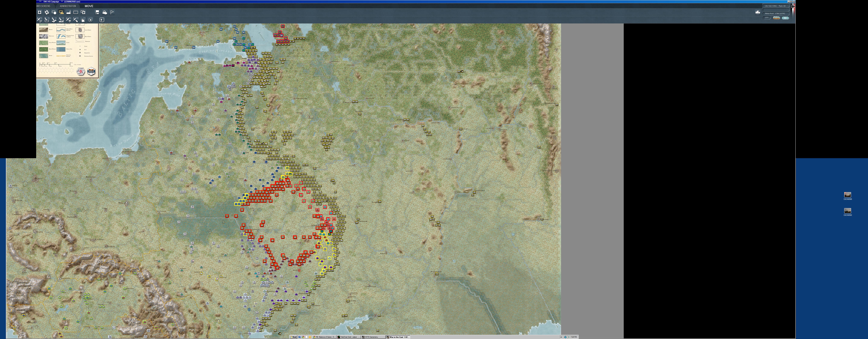Viewport: 868px width, 339px height.
Task: Click the F12 end turn arrow icon
Action: pyautogui.click(x=90, y=20)
